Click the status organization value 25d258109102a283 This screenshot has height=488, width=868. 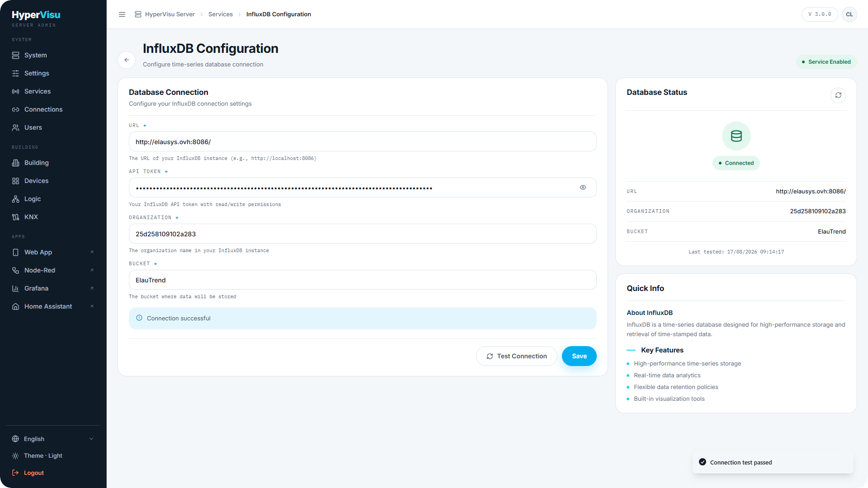pos(818,211)
